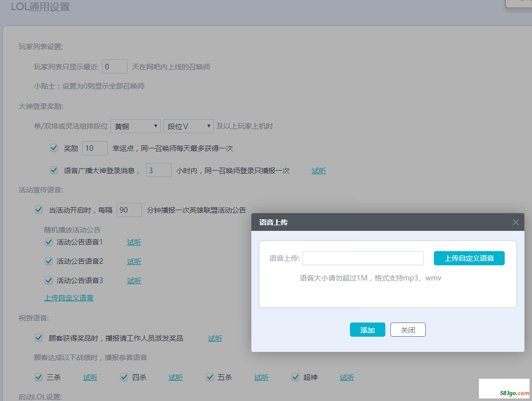This screenshot has height=401, width=532.
Task: Click 试听 link next to 活动公告语音1
Action: (x=134, y=243)
